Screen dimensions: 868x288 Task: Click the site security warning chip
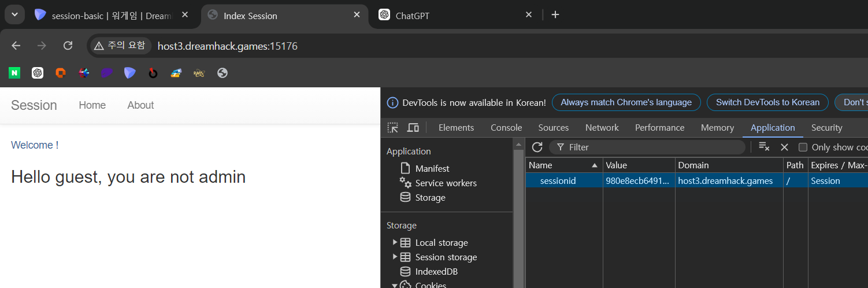[120, 46]
